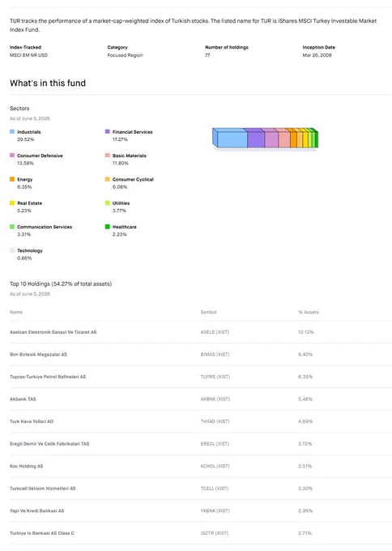Click the Technology gray swatch

12,250
